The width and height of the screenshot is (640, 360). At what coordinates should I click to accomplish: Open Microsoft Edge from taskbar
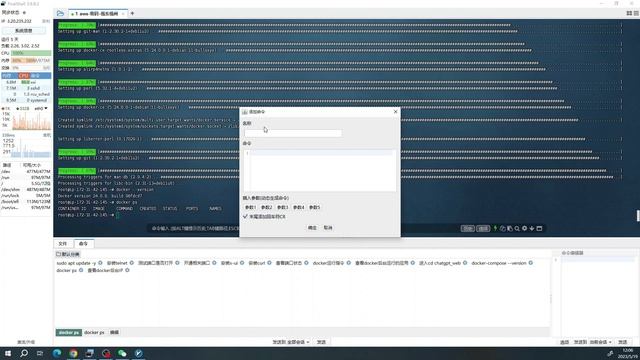(57, 353)
